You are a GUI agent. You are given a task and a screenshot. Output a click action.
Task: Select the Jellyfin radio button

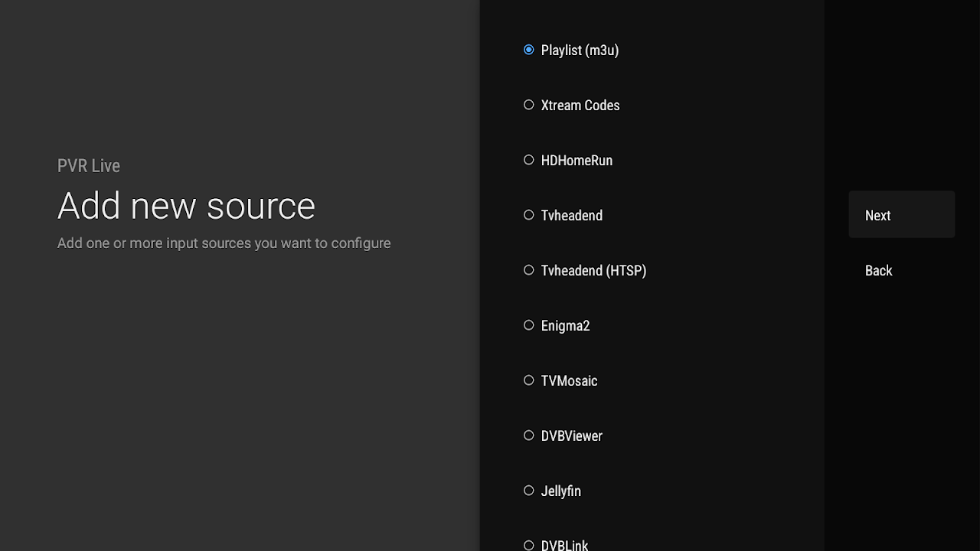point(528,491)
